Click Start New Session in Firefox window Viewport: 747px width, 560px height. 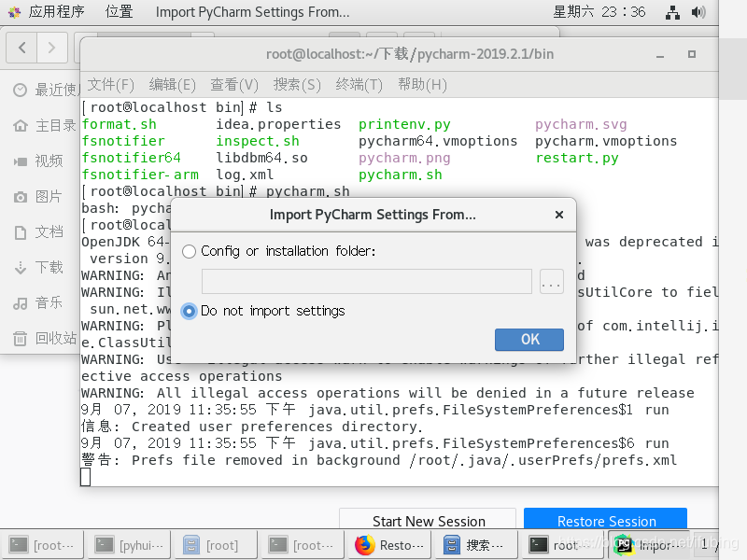coord(428,520)
